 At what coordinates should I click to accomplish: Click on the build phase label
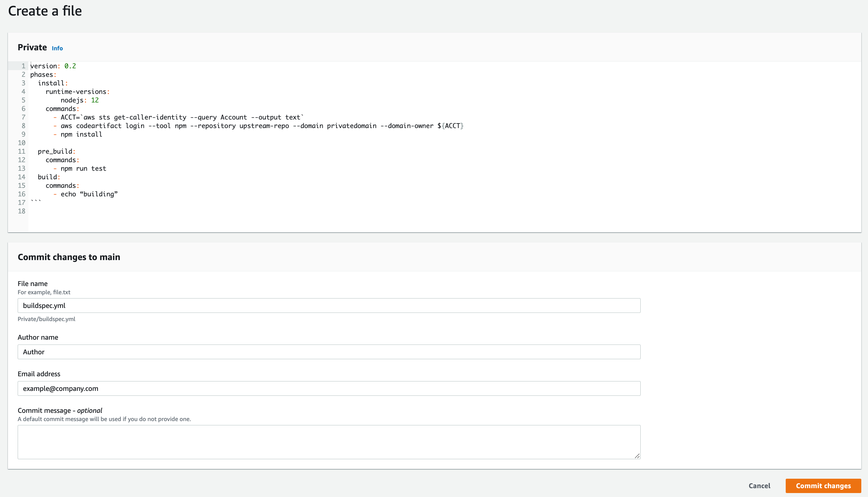point(48,177)
